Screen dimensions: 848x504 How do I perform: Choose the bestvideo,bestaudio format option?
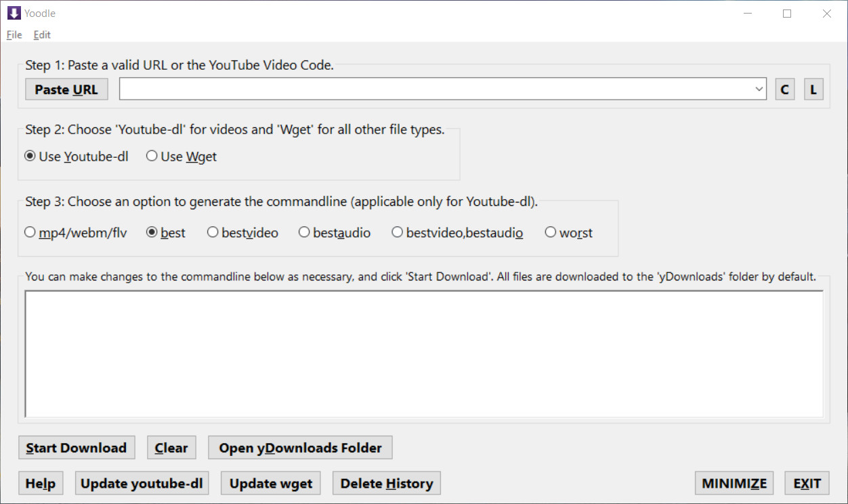(x=457, y=232)
